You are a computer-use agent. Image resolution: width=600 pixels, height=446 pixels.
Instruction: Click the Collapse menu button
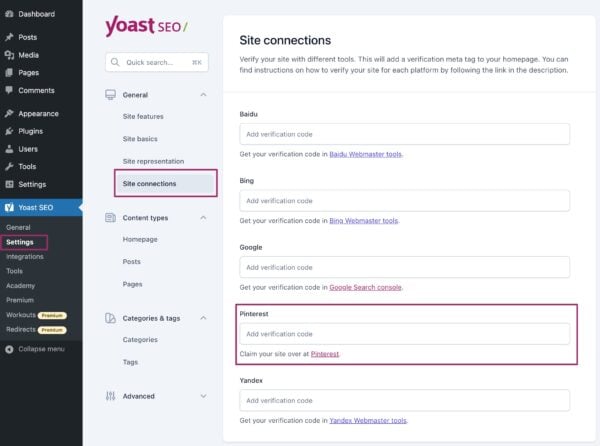click(36, 349)
